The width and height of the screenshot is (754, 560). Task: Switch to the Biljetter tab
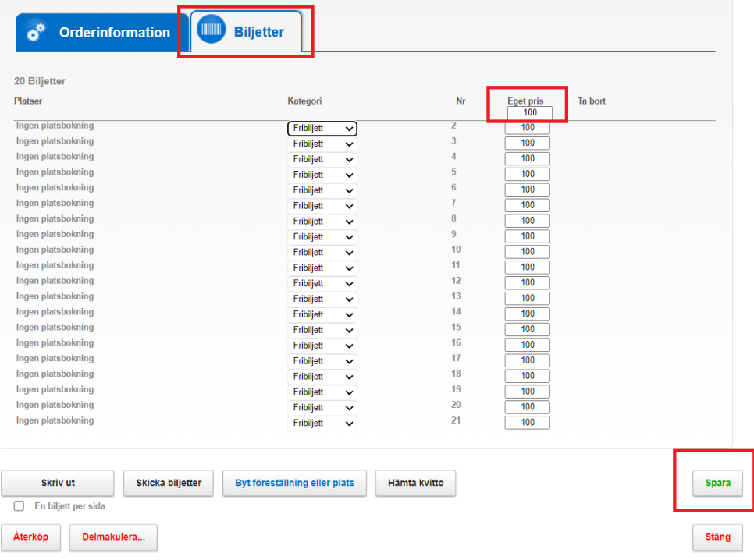[246, 31]
